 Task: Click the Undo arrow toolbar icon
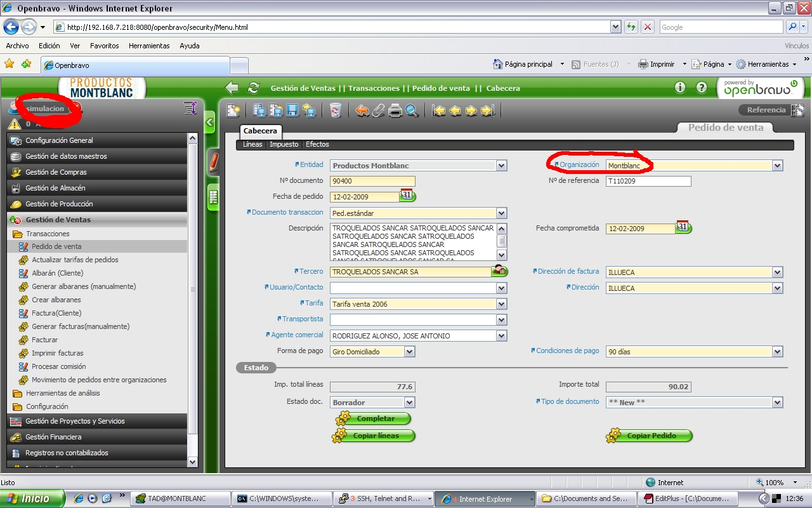click(362, 110)
